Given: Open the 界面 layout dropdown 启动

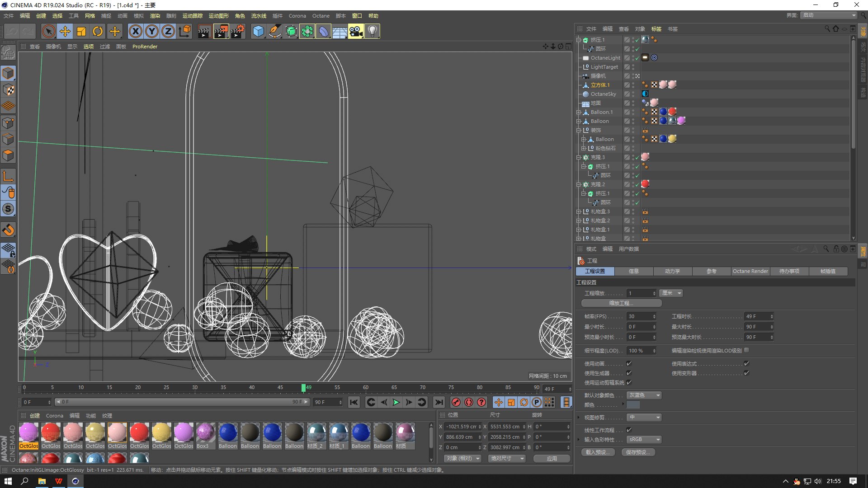Looking at the screenshot, I should pos(829,15).
